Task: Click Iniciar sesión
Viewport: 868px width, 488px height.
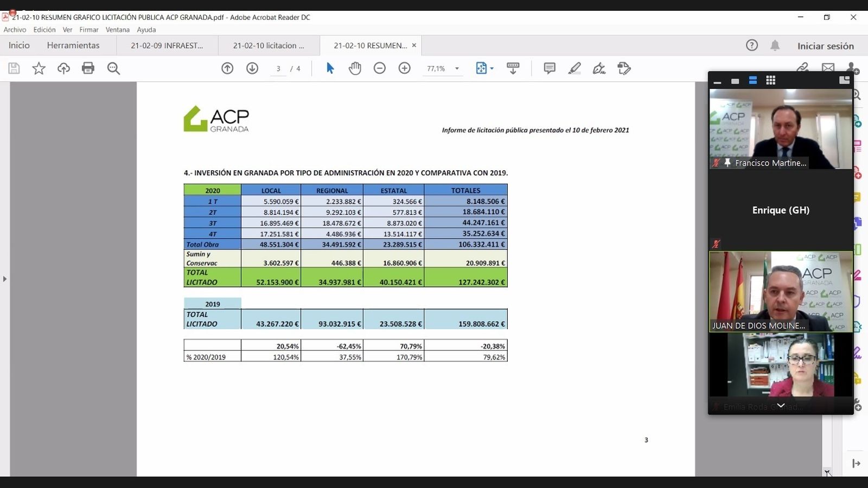Action: tap(825, 46)
